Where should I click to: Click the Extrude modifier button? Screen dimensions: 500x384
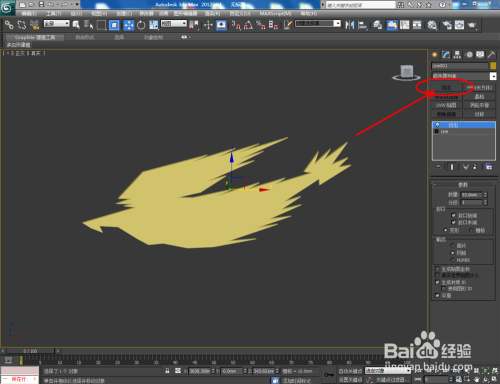[x=446, y=88]
